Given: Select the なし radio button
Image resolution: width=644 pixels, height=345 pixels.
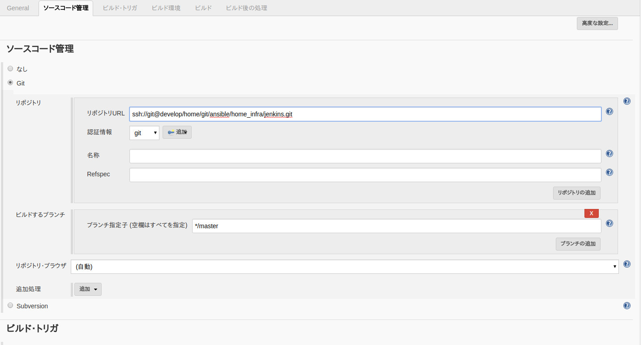Looking at the screenshot, I should click(10, 68).
